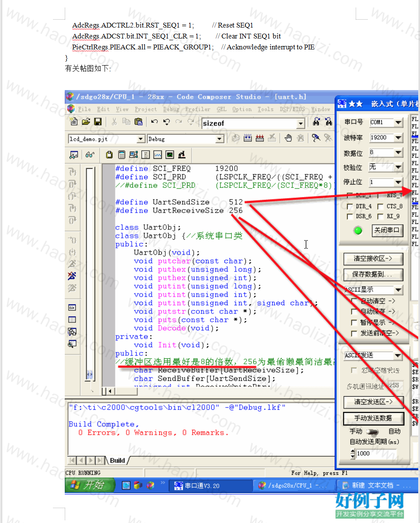
Task: Click the Paste clipboard icon
Action: click(x=138, y=122)
